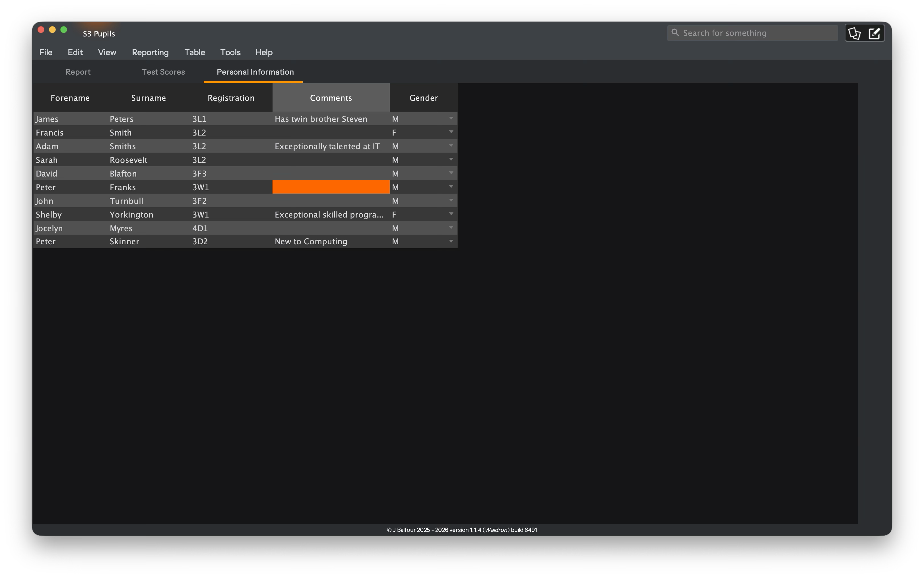
Task: Open gender dropdown for James Peters
Action: tap(451, 118)
